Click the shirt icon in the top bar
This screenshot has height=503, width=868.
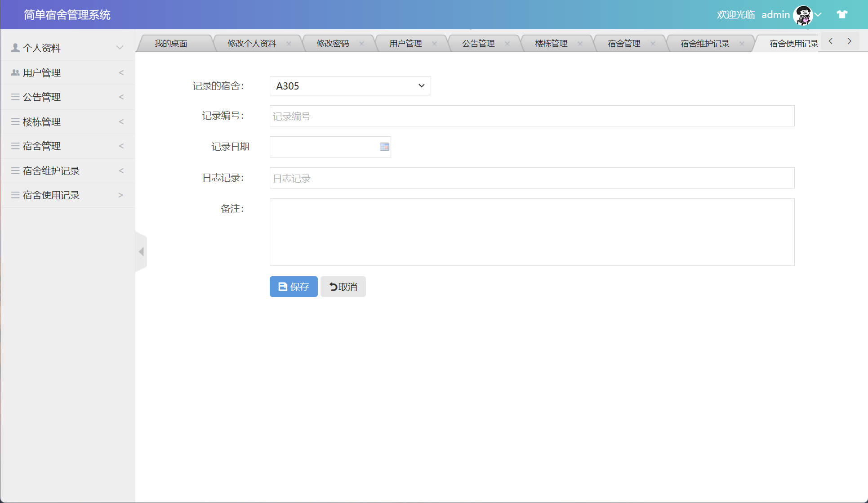[x=841, y=14]
